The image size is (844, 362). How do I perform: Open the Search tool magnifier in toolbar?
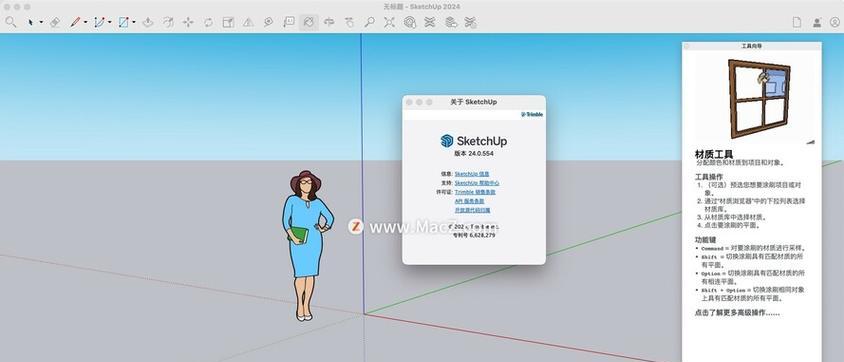click(11, 22)
